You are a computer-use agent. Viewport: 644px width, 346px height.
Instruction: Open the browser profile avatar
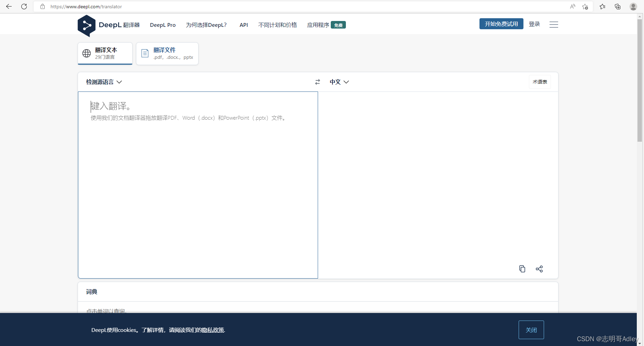(633, 7)
